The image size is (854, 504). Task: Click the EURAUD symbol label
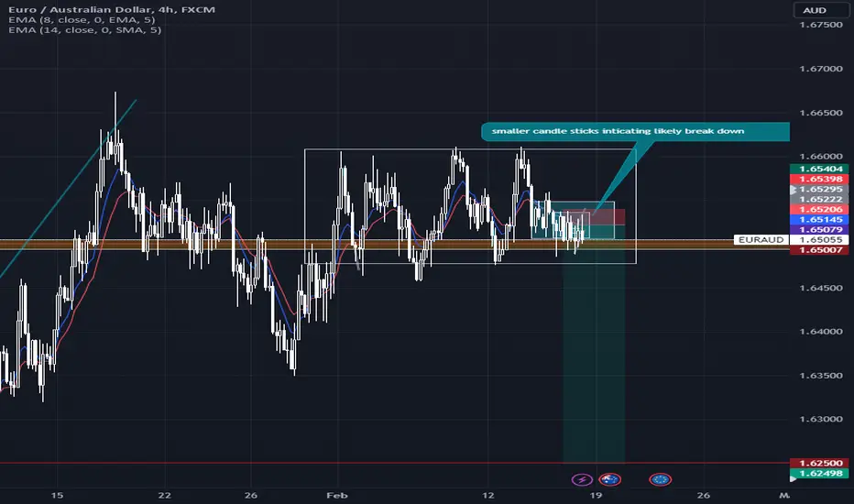761,240
